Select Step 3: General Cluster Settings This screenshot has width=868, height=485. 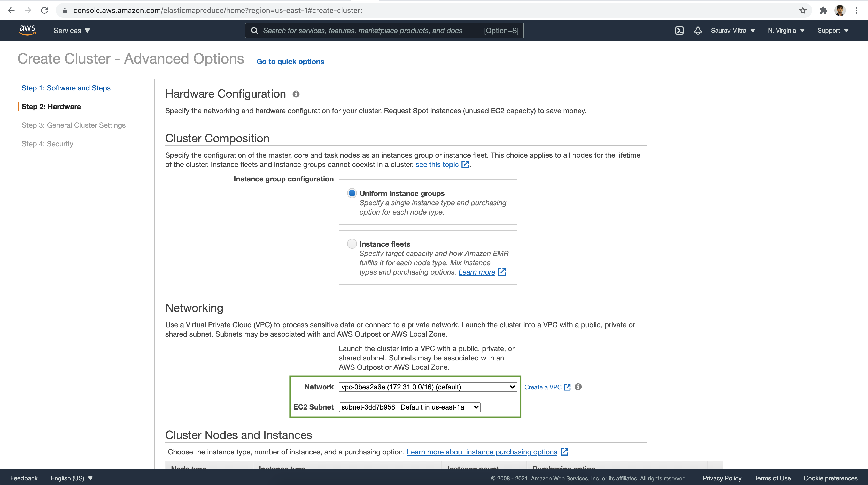click(74, 125)
